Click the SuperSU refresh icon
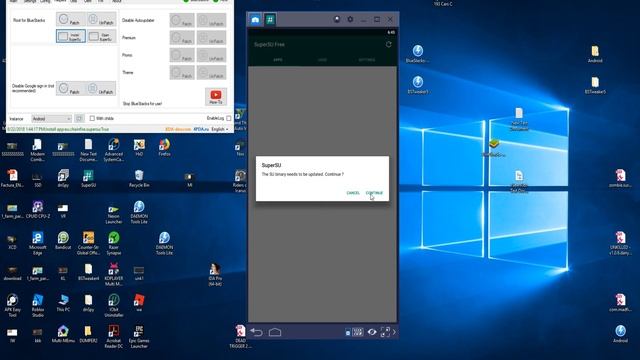The width and height of the screenshot is (640, 360). pos(389,44)
